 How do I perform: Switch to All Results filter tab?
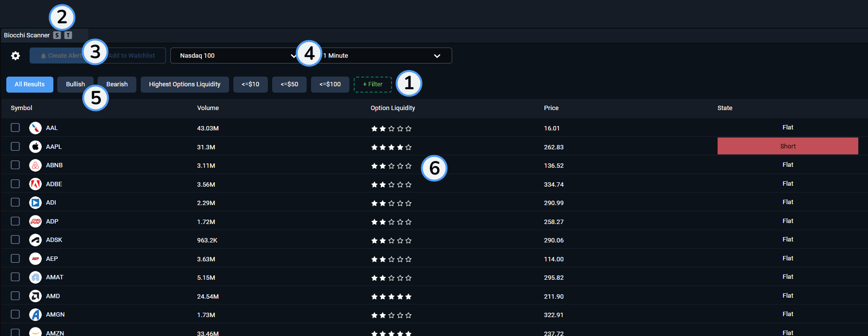[x=30, y=84]
